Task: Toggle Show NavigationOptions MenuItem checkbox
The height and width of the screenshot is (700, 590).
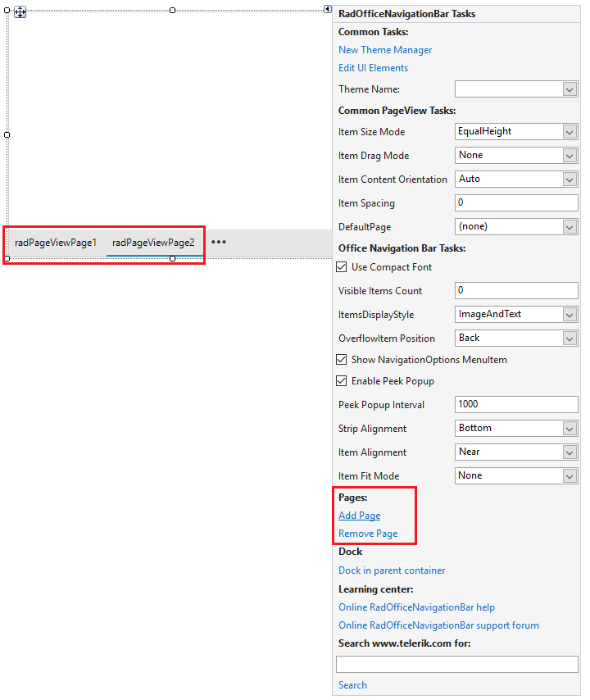Action: [x=342, y=359]
